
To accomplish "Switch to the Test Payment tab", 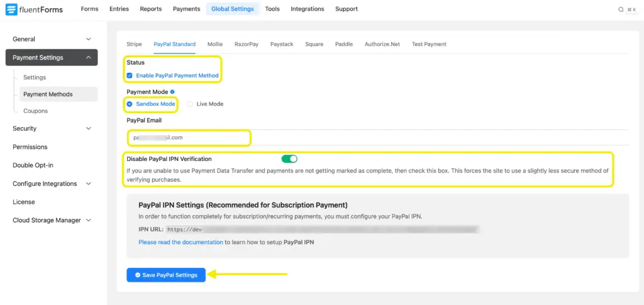I will pyautogui.click(x=429, y=44).
